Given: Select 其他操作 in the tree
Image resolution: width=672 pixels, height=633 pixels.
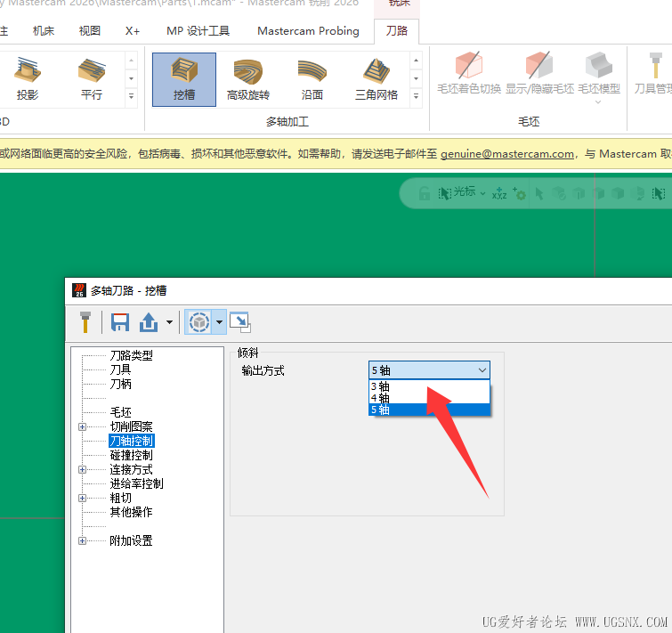Looking at the screenshot, I should [131, 512].
